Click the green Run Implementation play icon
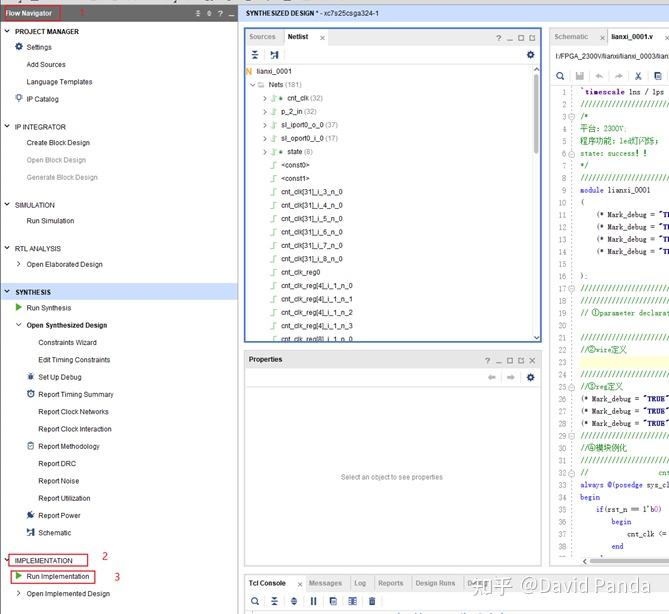 point(19,577)
